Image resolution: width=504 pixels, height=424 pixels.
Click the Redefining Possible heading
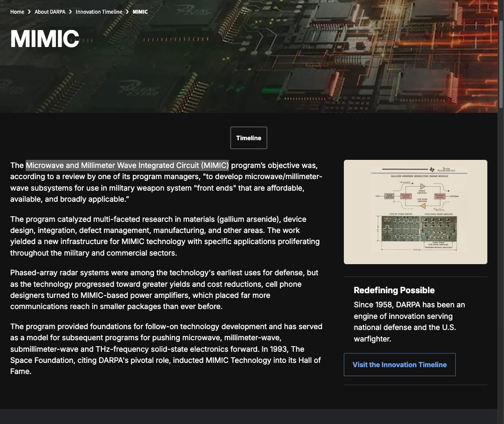click(394, 290)
